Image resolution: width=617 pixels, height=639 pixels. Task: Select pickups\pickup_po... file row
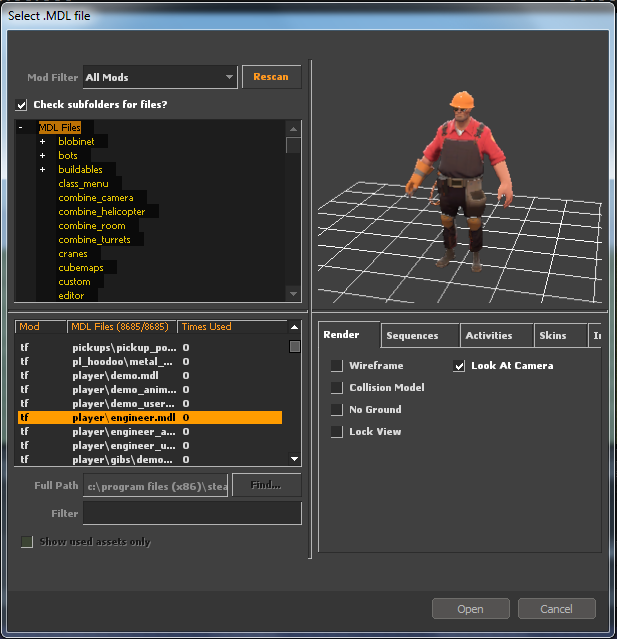pyautogui.click(x=150, y=348)
